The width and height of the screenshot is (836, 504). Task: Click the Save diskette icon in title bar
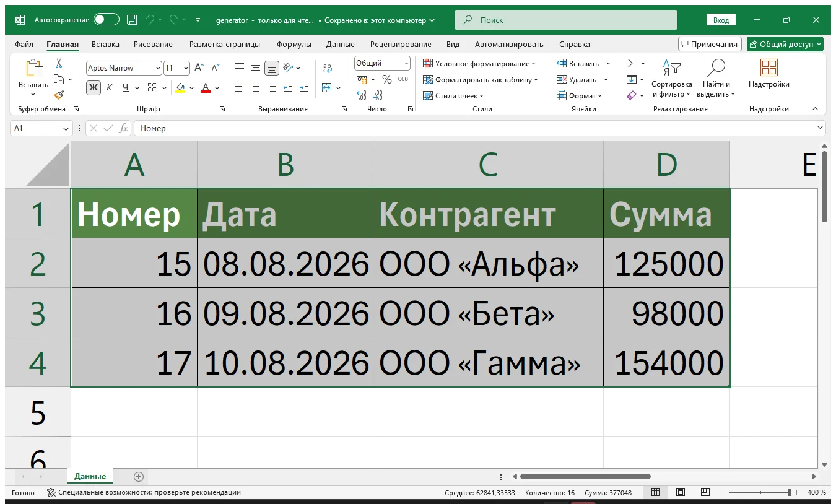pos(132,20)
